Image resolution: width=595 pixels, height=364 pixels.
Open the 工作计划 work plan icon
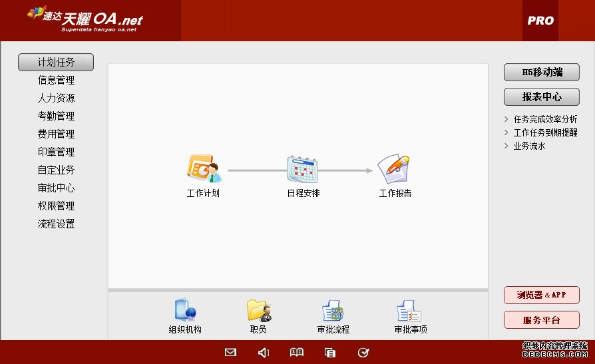pos(203,170)
